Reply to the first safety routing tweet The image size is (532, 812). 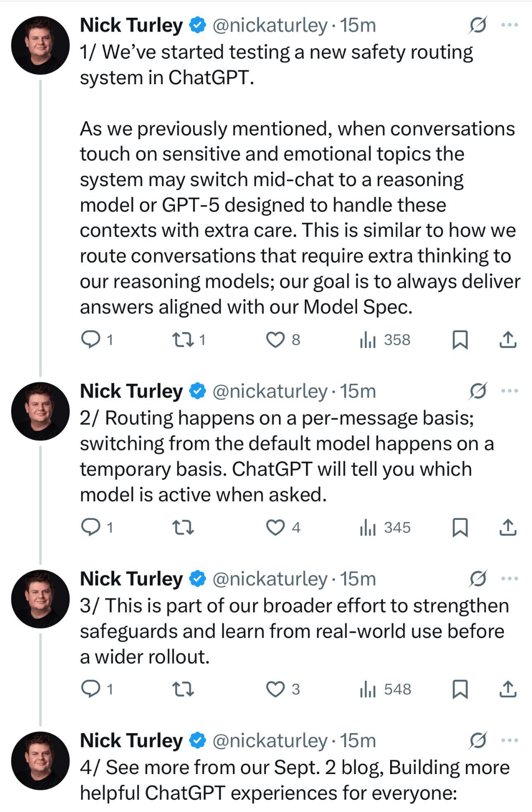[x=91, y=339]
